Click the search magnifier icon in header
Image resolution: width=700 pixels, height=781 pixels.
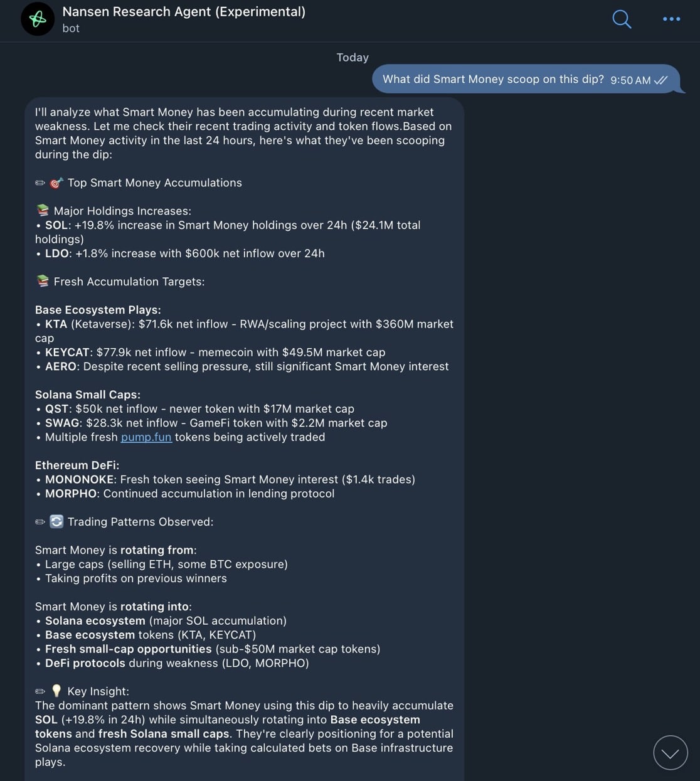tap(621, 19)
